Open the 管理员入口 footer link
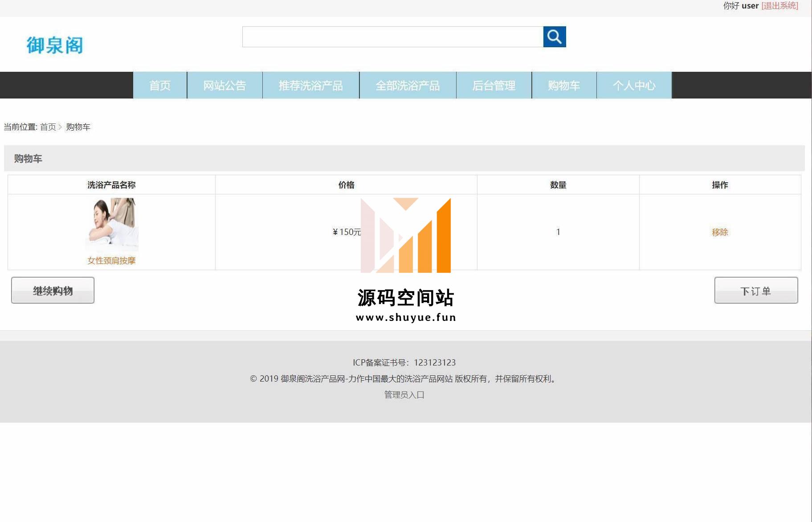The width and height of the screenshot is (812, 522). tap(404, 395)
